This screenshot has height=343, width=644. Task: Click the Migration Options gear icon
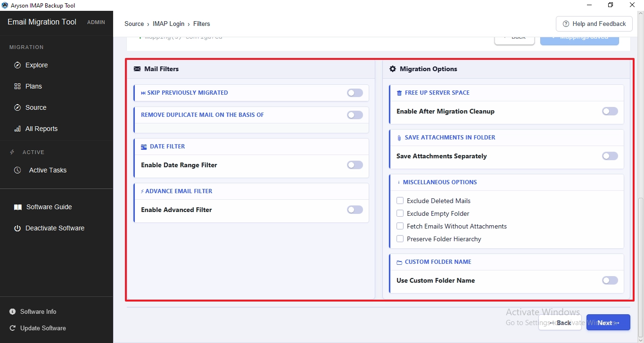tap(393, 69)
